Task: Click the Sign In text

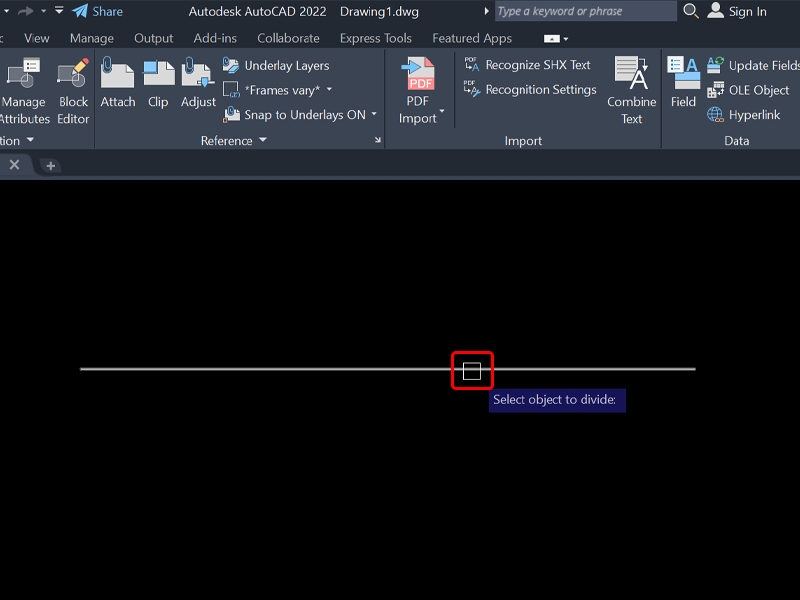Action: [x=747, y=11]
